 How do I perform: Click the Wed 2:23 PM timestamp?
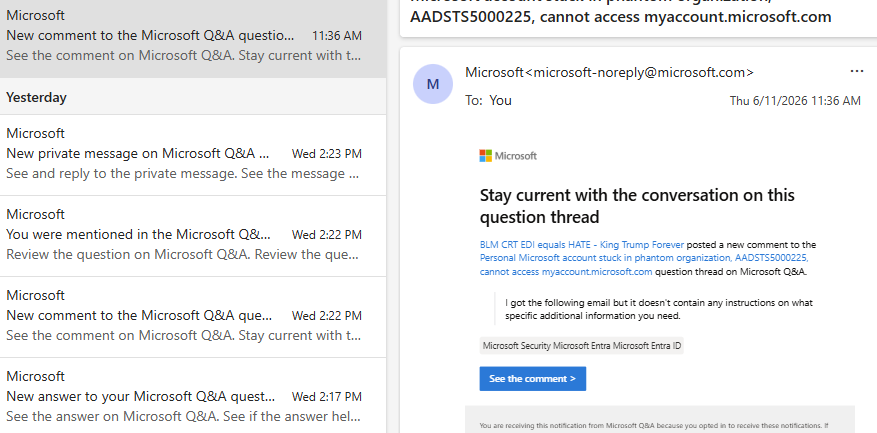[327, 154]
